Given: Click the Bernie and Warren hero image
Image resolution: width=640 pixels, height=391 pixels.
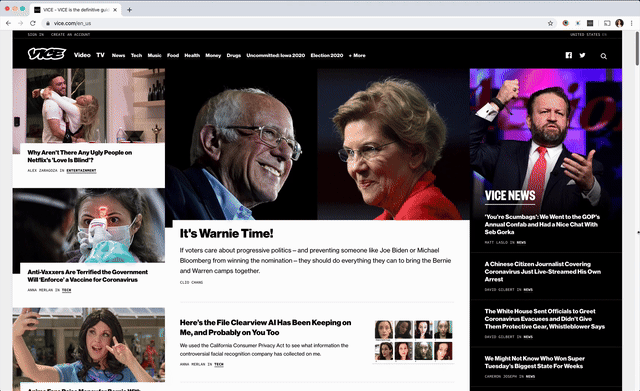Looking at the screenshot, I should (x=318, y=144).
